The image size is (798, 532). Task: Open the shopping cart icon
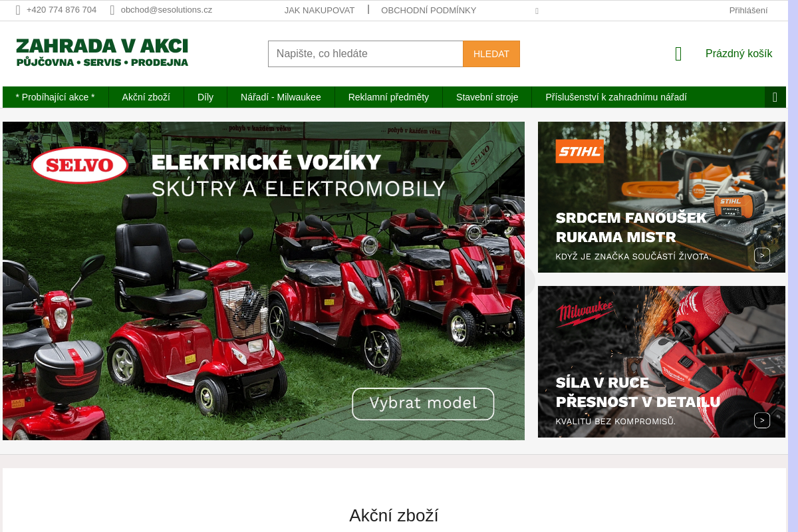678,54
